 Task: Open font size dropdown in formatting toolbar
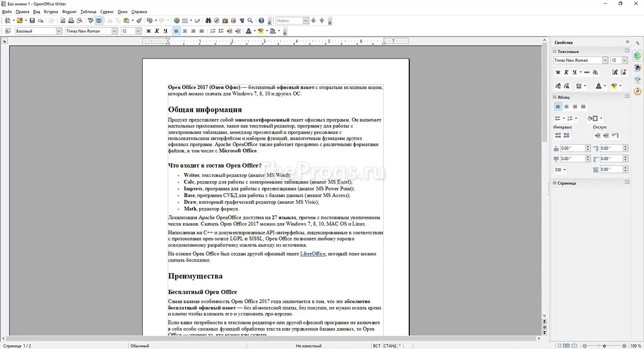(x=139, y=31)
